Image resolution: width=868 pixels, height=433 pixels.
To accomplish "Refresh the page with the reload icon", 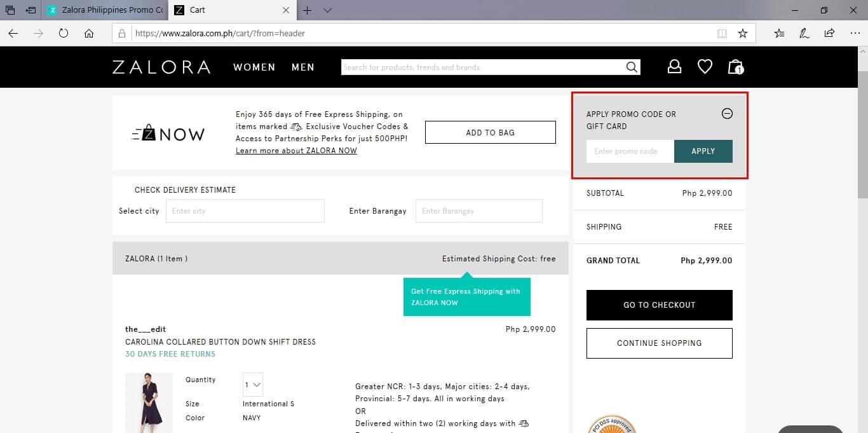I will coord(64,33).
